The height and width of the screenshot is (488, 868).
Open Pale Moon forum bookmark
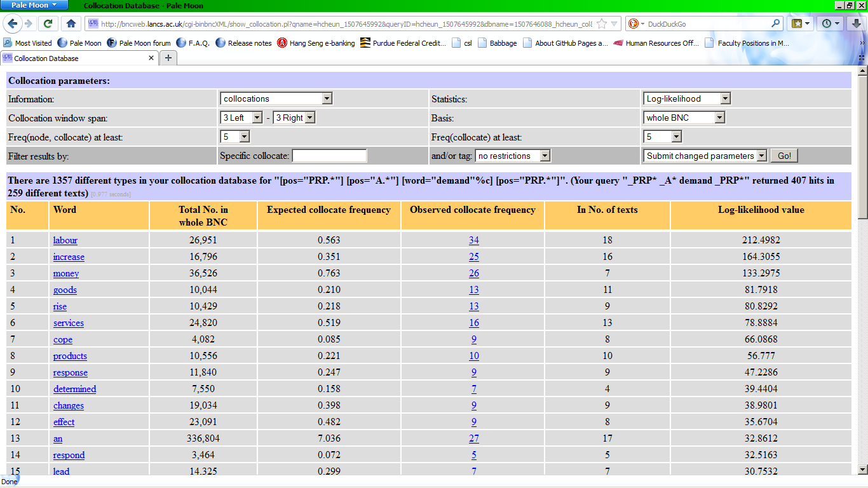tap(139, 43)
